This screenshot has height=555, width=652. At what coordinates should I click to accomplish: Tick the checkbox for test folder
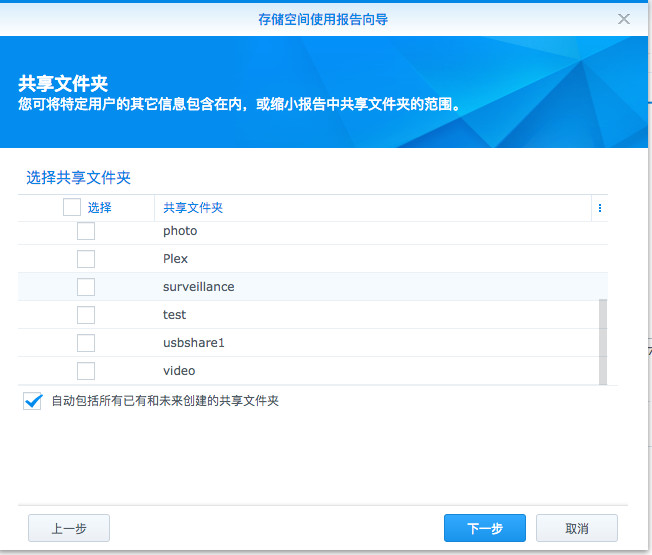[x=86, y=315]
